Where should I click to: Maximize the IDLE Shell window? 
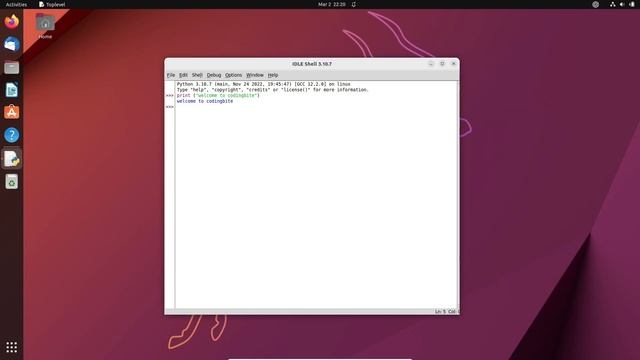pos(442,64)
